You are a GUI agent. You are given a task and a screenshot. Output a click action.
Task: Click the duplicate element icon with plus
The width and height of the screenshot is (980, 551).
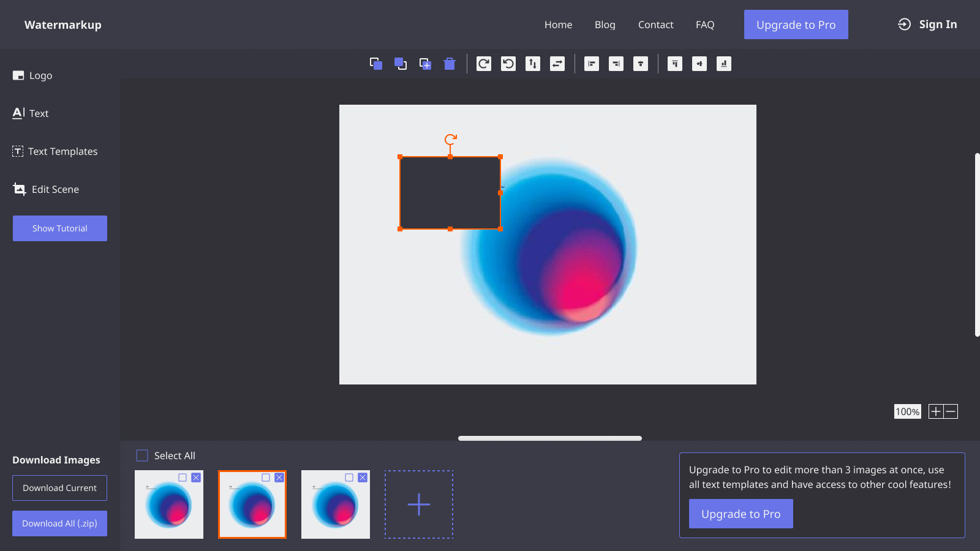tap(425, 64)
